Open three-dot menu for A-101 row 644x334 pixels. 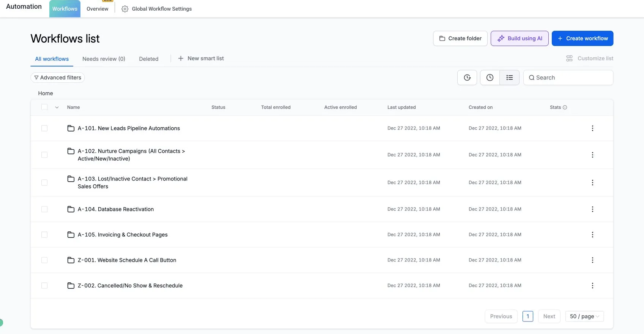click(592, 128)
